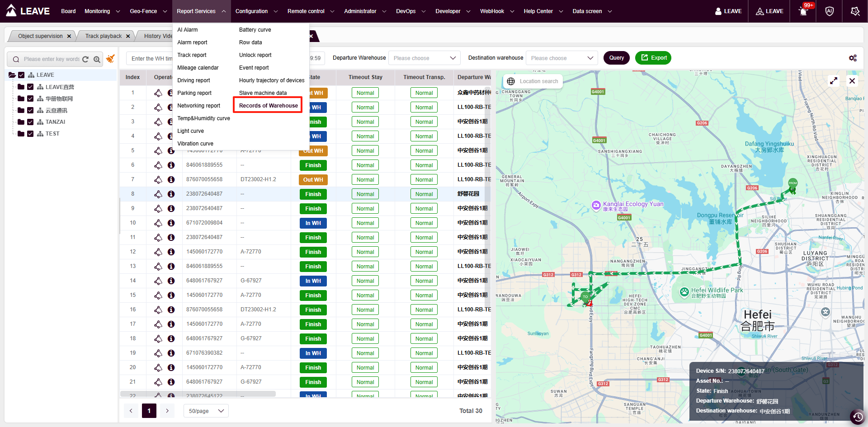This screenshot has height=427, width=868.
Task: Click the AI shield icon
Action: coord(829,11)
